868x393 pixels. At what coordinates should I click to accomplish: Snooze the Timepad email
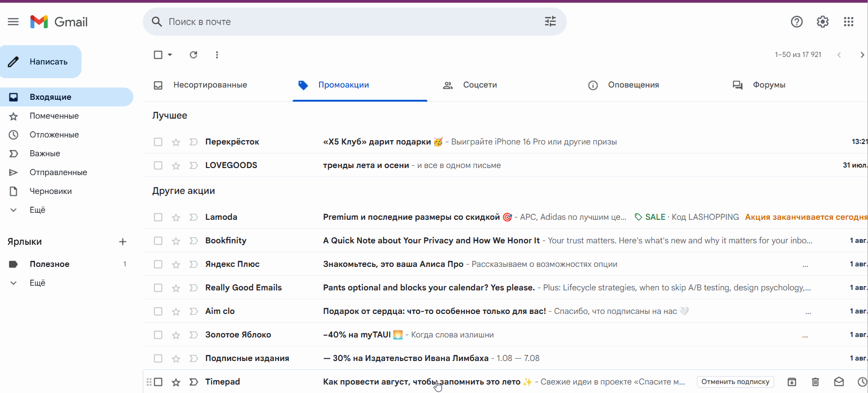[x=862, y=382]
